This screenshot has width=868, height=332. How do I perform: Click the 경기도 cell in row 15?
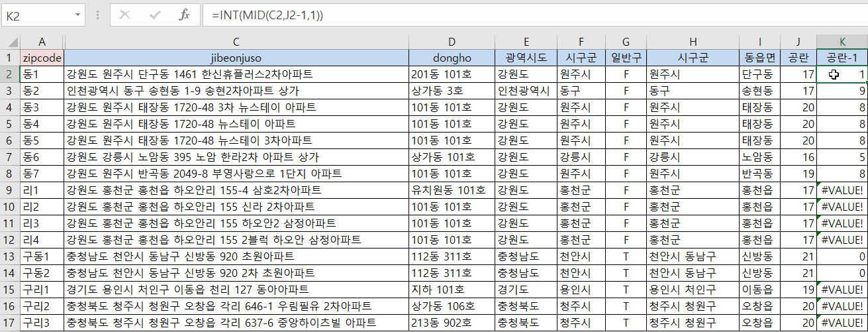point(526,290)
